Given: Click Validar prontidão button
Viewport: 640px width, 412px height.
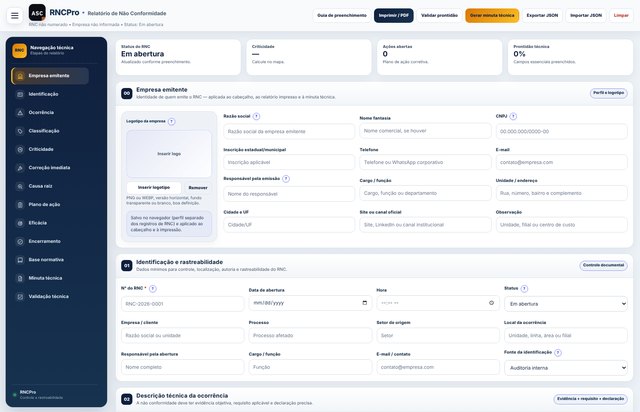Looking at the screenshot, I should click(439, 16).
